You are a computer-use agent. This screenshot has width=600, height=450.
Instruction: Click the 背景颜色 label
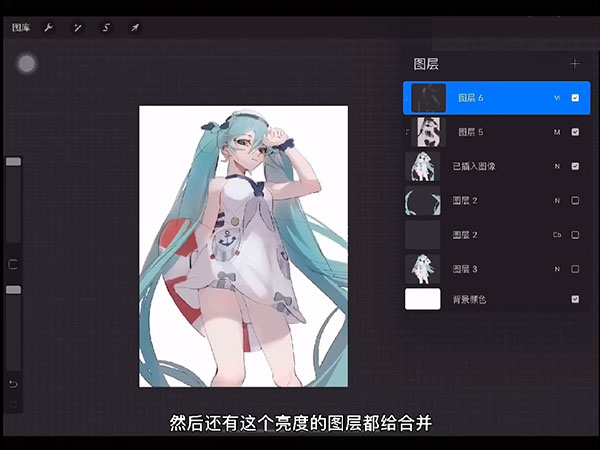pyautogui.click(x=470, y=299)
